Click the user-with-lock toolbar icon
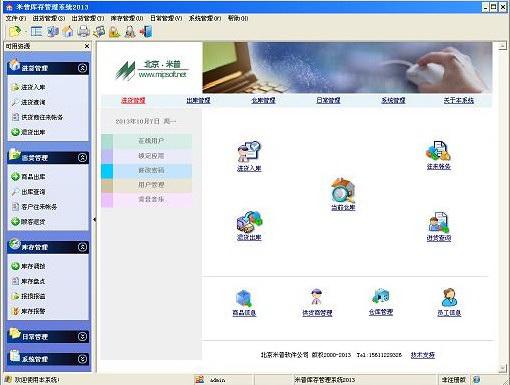The width and height of the screenshot is (510, 385). pyautogui.click(x=130, y=32)
